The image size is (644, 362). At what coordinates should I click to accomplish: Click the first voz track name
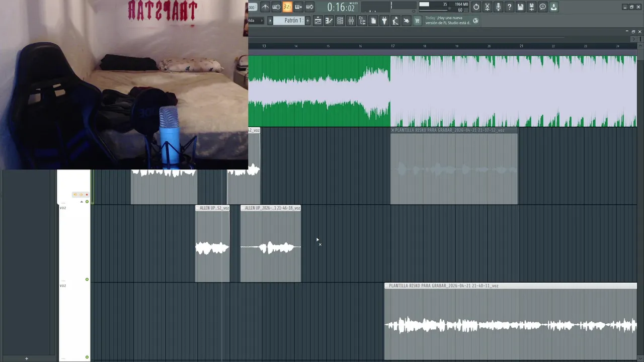[x=63, y=208]
